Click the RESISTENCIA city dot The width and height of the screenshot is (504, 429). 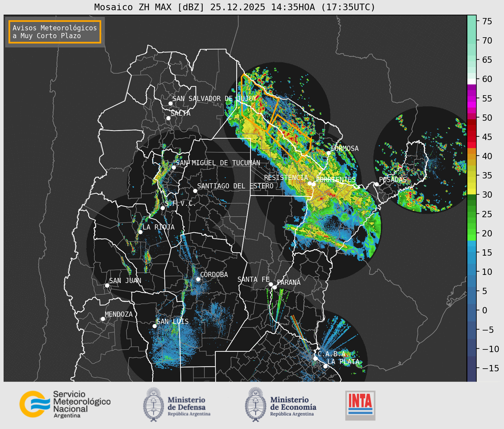click(x=310, y=183)
